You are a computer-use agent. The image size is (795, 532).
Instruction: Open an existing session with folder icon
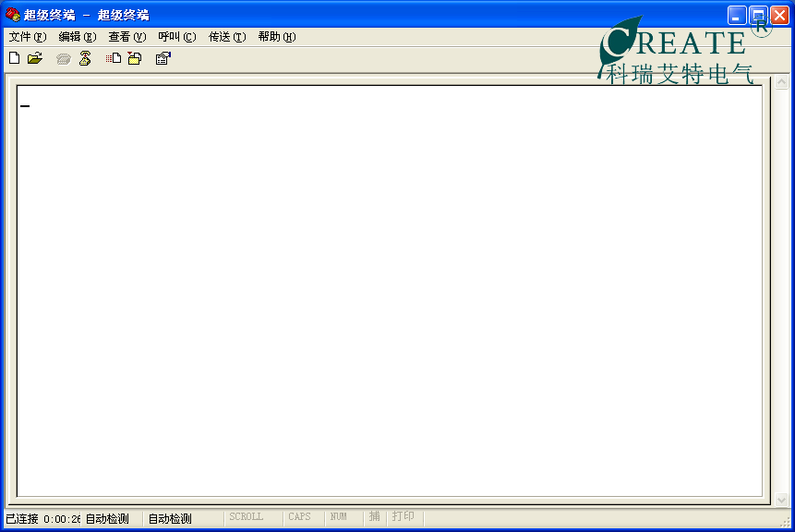pos(35,58)
